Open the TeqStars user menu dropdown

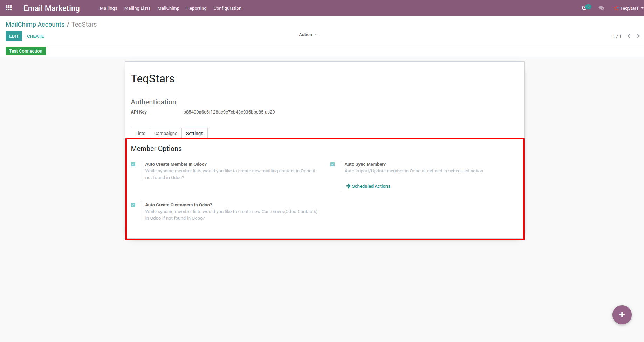coord(629,8)
